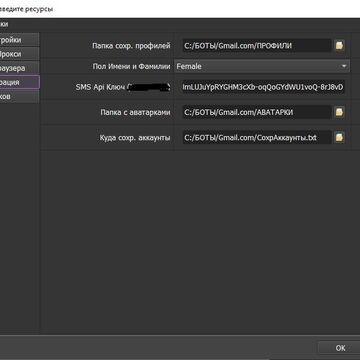360x360 pixels.
Task: Click the saved accounts file path field
Action: (257, 137)
